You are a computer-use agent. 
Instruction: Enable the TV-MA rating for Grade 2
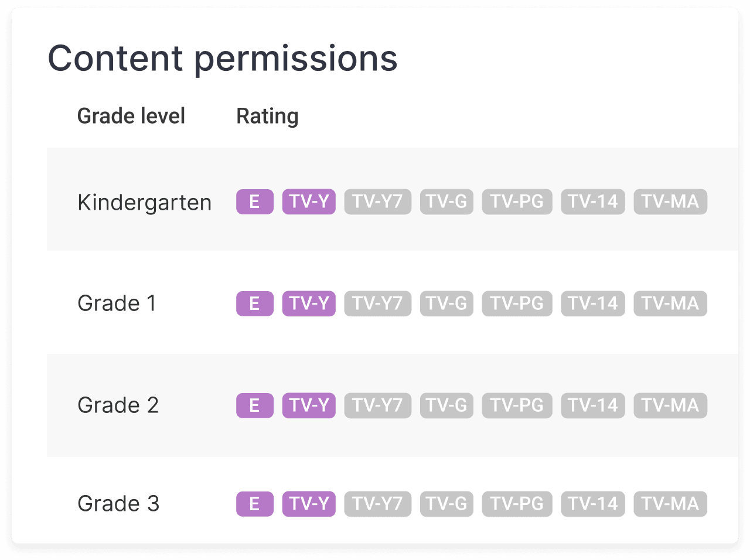(x=670, y=405)
